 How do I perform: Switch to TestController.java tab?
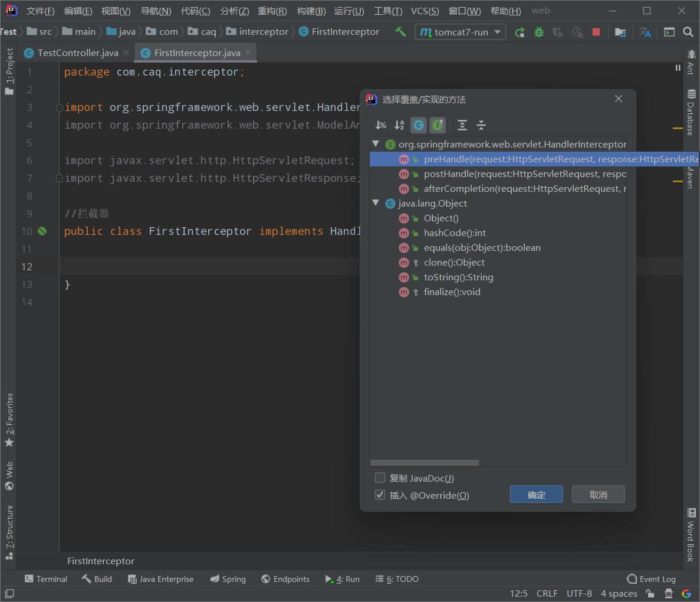(x=77, y=53)
